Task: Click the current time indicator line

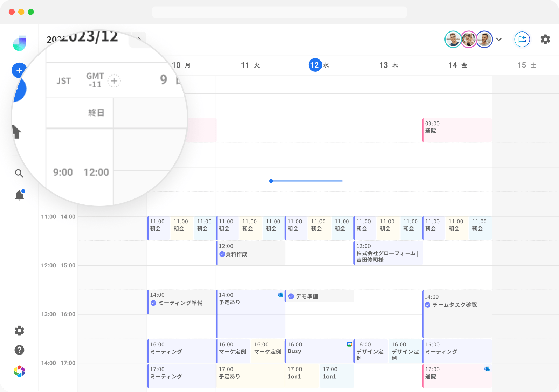Action: tap(306, 181)
